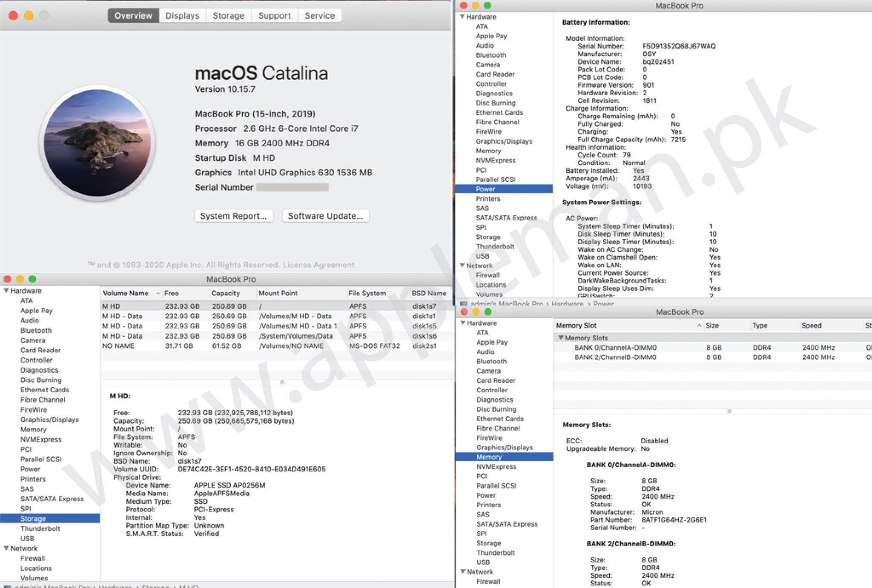Sort memory slots by the Speed column
The image size is (872, 588).
831,325
